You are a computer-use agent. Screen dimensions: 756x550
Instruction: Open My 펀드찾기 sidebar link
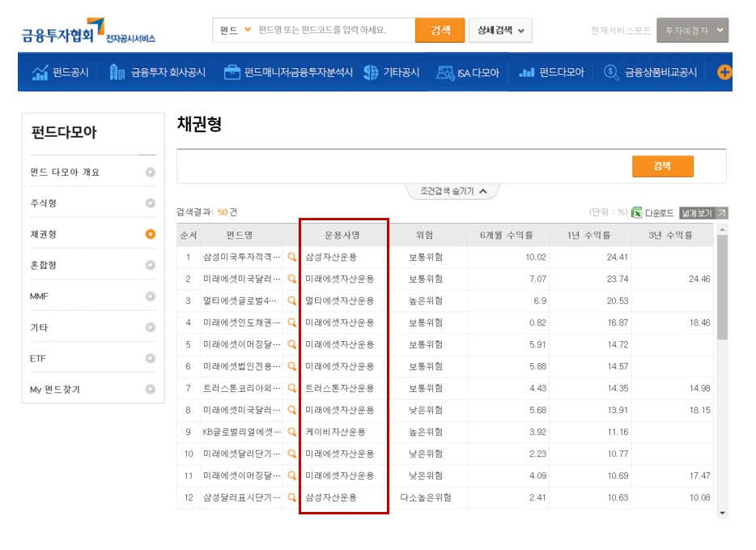point(55,390)
